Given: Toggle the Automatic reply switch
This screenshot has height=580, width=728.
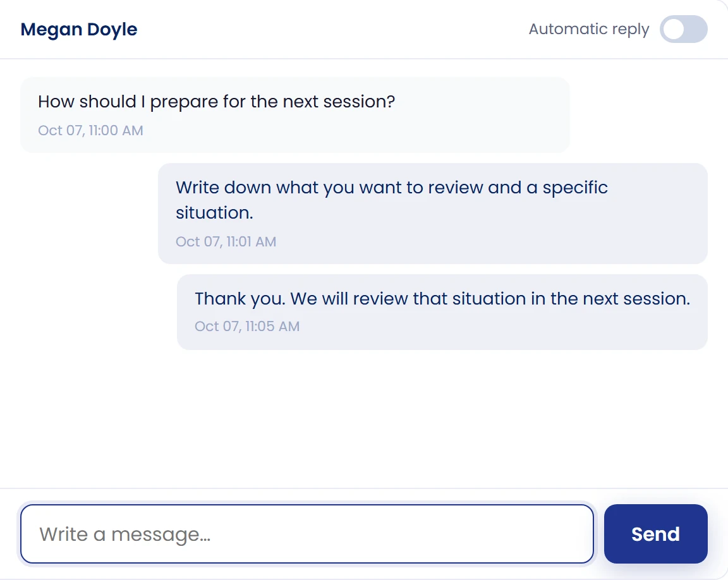Looking at the screenshot, I should point(683,29).
